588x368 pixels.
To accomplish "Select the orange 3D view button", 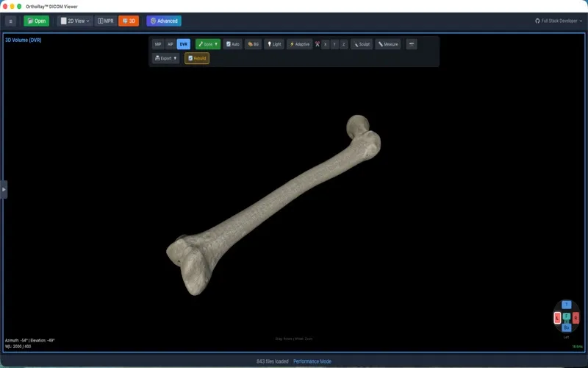I will (129, 21).
